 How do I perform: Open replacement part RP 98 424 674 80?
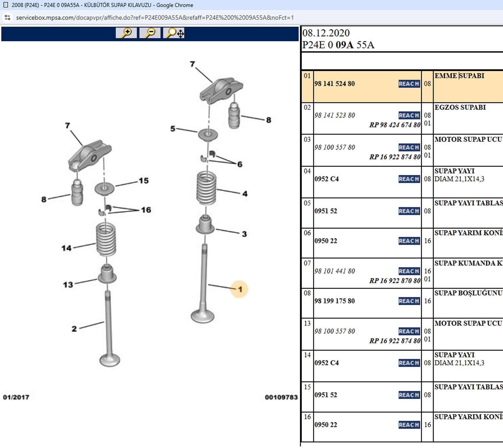(x=395, y=125)
